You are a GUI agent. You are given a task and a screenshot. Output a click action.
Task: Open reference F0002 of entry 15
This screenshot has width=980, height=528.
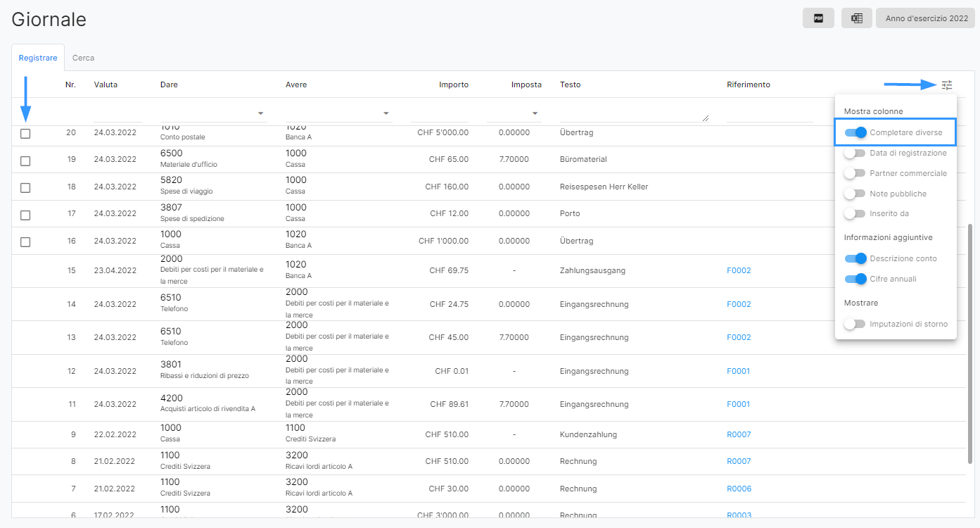click(x=739, y=270)
